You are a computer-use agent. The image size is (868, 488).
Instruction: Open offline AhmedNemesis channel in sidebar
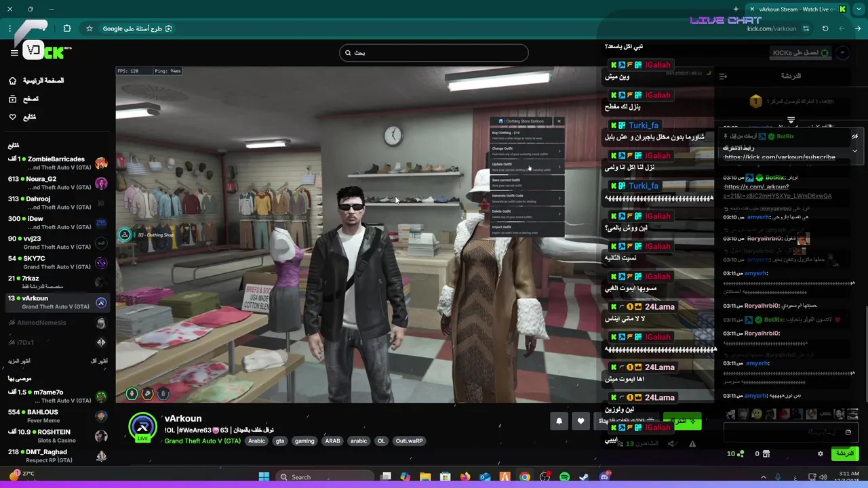(58, 323)
